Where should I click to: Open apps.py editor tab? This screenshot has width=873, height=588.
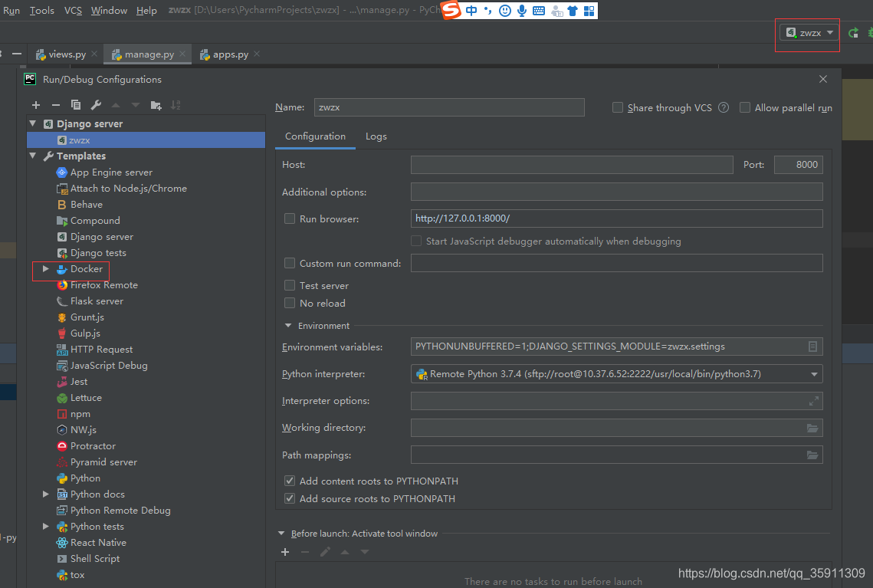230,54
